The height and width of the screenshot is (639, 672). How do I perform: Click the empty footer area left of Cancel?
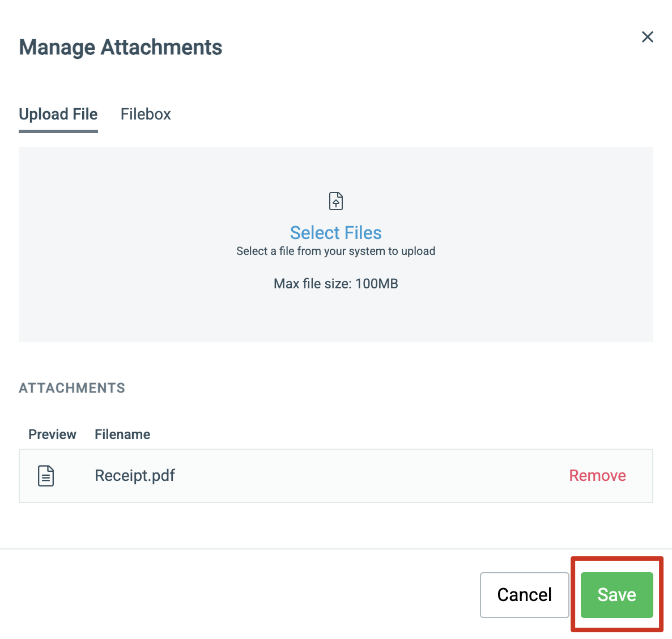pos(240,595)
